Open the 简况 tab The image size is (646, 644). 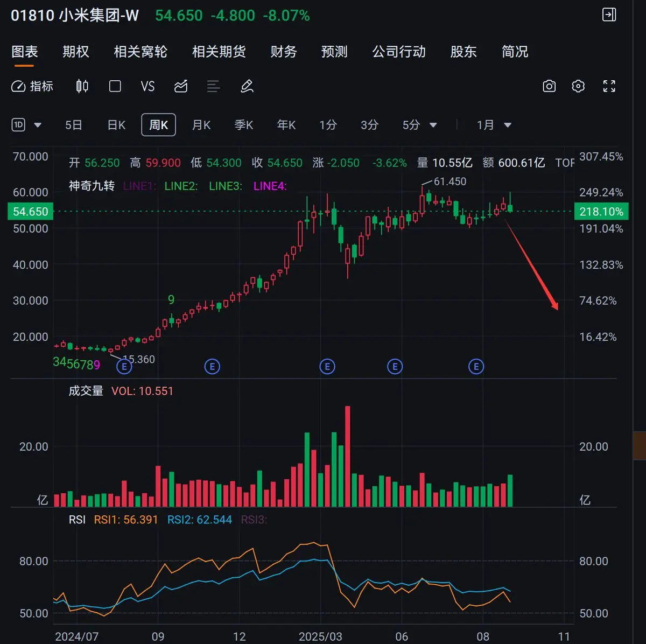pyautogui.click(x=515, y=52)
